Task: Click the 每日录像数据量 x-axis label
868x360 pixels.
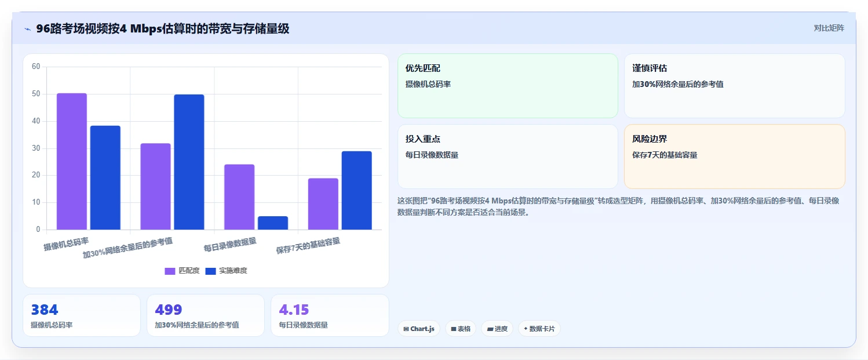Action: click(x=230, y=245)
